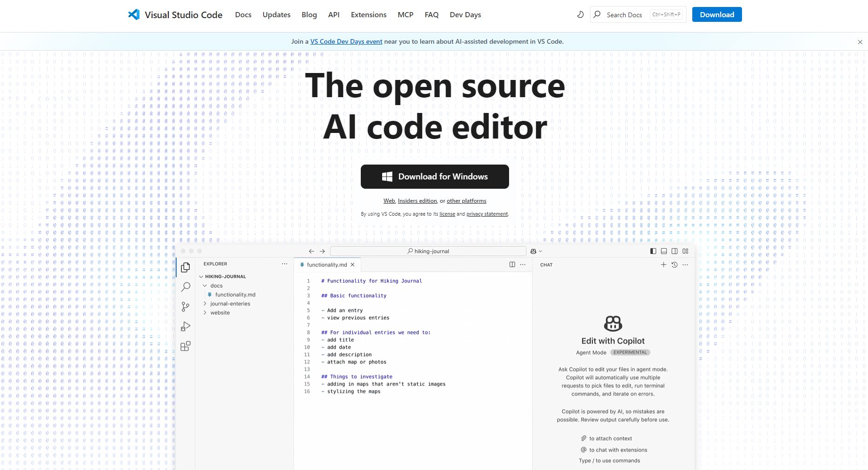Open the Source Control branch icon
Viewport: 868px width, 470px height.
coord(186,307)
